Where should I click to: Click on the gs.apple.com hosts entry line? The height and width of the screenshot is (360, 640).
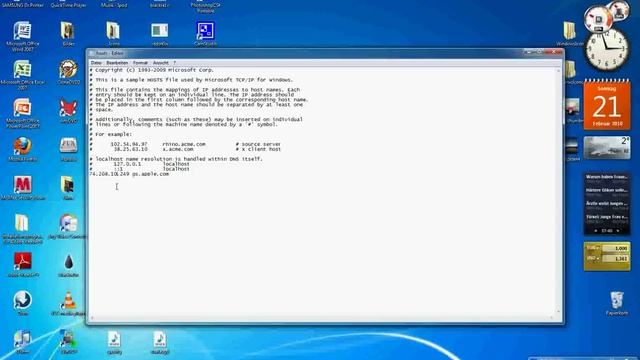click(x=129, y=174)
